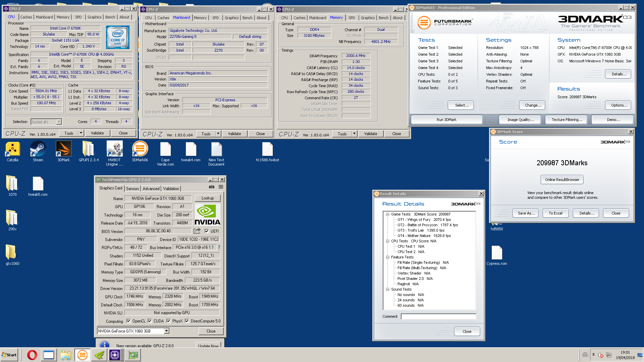Click Validate in first CPU-Z window
This screenshot has height=362, width=644.
pyautogui.click(x=97, y=133)
